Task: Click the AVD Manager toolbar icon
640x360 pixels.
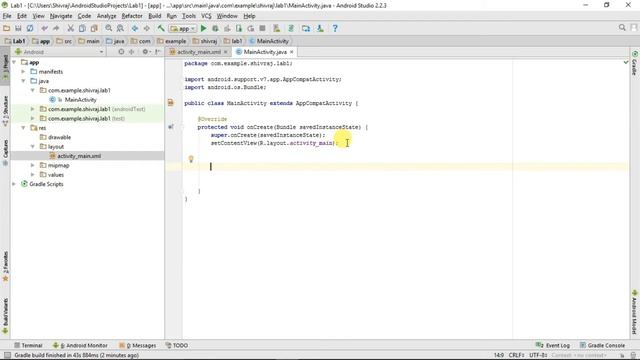Action: 277,28
